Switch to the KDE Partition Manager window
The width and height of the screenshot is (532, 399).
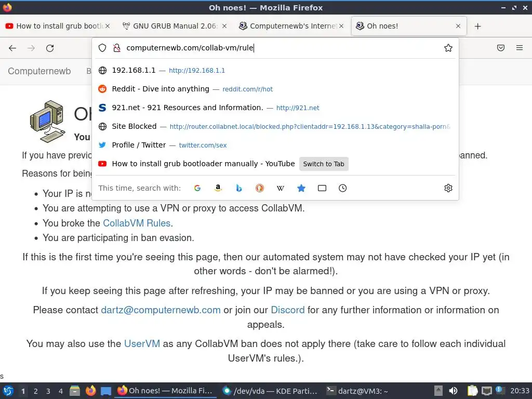tap(270, 391)
